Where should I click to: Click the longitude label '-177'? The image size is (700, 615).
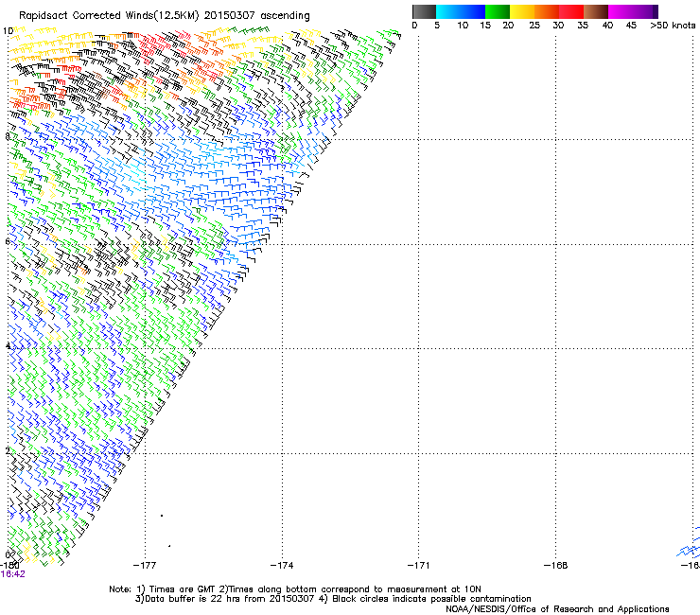[x=145, y=566]
